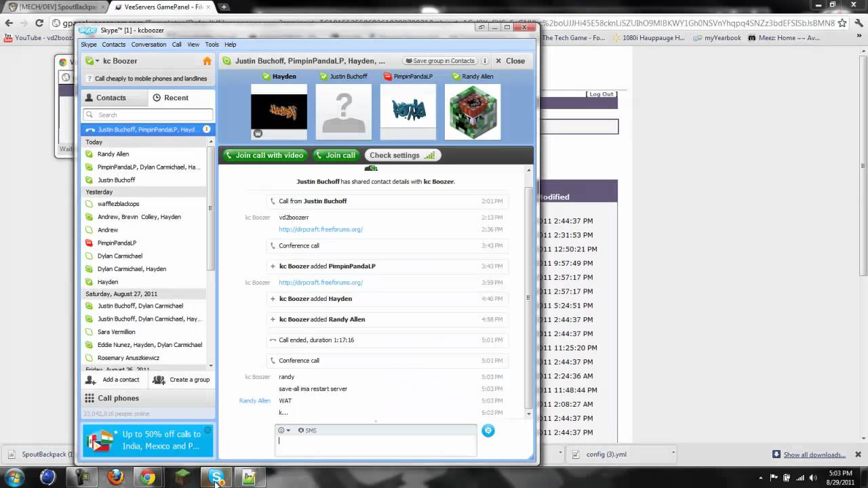Open Eddie Nunez, Hayden, Dylan Carmichael group
This screenshot has width=868, height=488.
144,345
